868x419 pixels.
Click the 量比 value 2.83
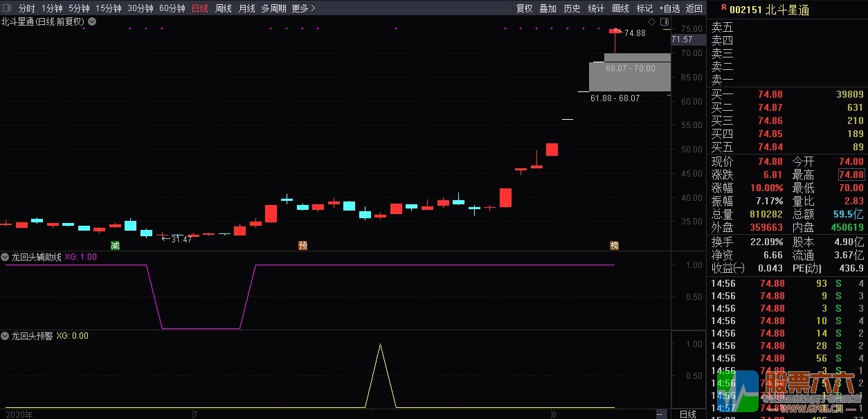coord(854,201)
